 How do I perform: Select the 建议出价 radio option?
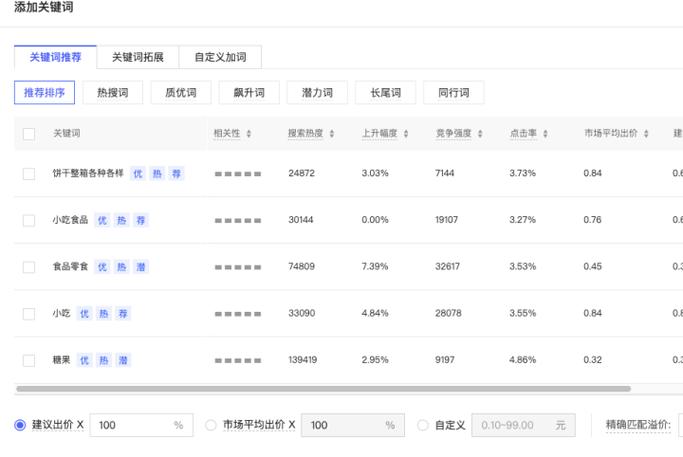20,425
